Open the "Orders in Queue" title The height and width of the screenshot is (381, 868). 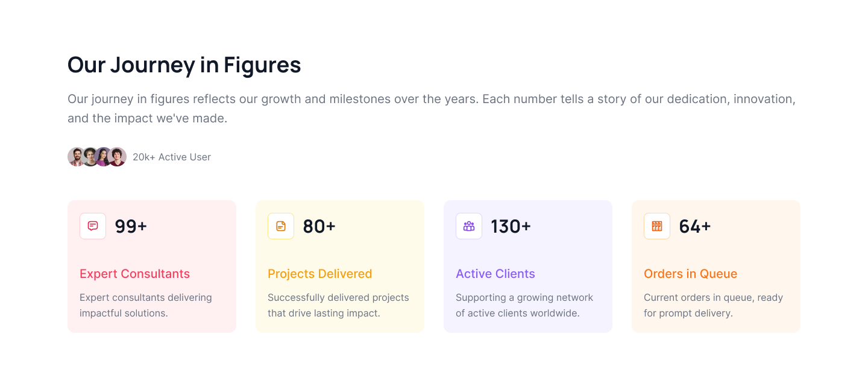pos(690,274)
